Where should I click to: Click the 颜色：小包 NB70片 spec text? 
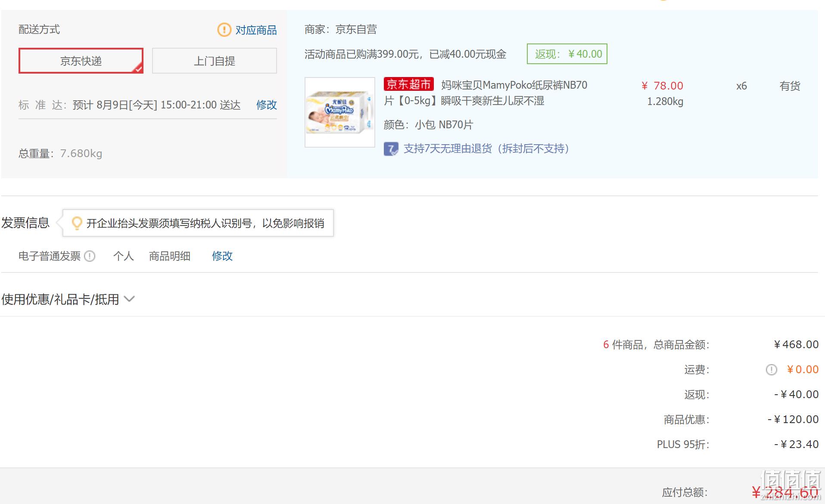coord(428,125)
